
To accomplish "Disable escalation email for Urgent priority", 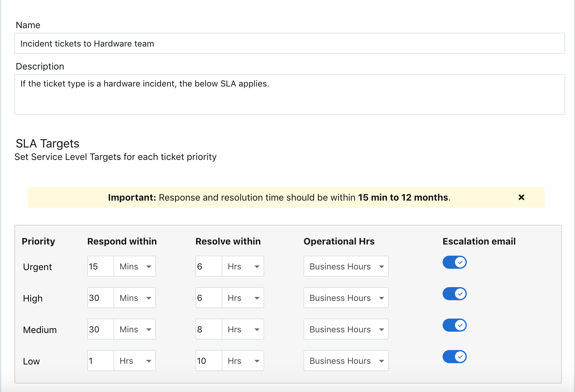I will (x=455, y=262).
